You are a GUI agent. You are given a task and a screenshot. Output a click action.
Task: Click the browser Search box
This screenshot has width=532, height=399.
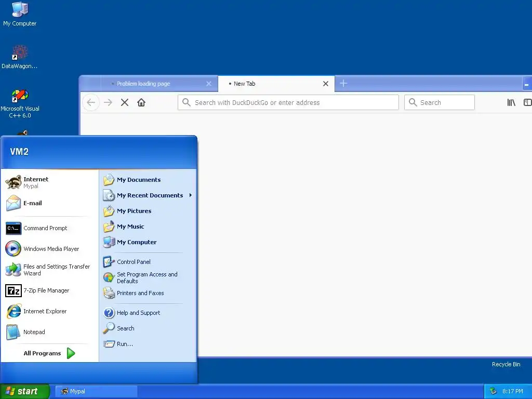click(440, 102)
